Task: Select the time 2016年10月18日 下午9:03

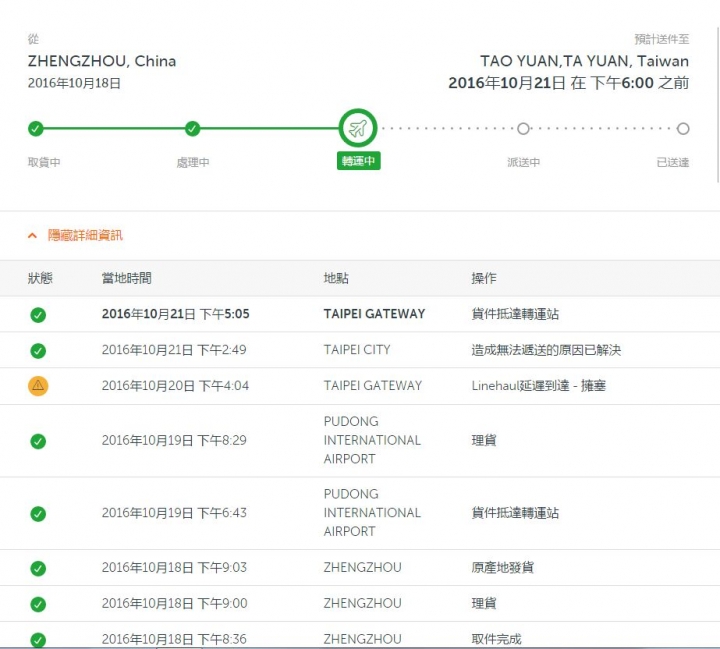Action: [x=174, y=568]
